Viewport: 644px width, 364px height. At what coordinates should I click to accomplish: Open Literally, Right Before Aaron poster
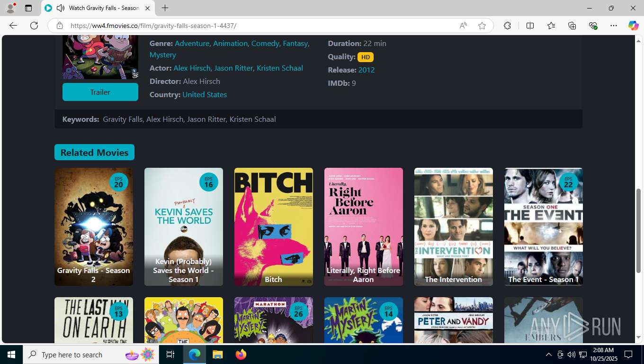pos(364,227)
